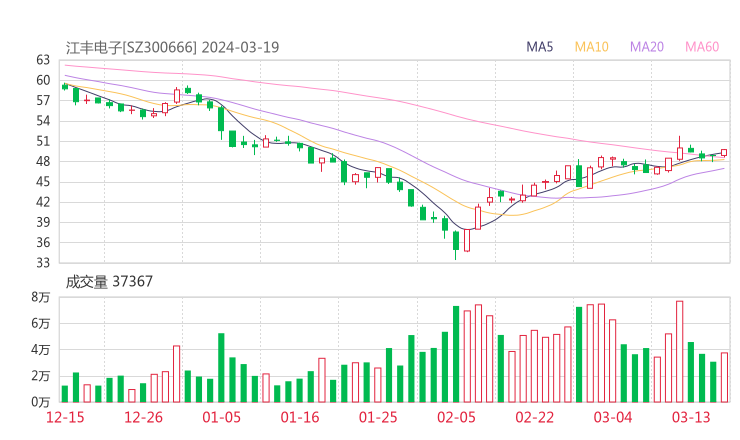Click the 02-22 date axis label
The height and width of the screenshot is (440, 740).
(x=534, y=417)
